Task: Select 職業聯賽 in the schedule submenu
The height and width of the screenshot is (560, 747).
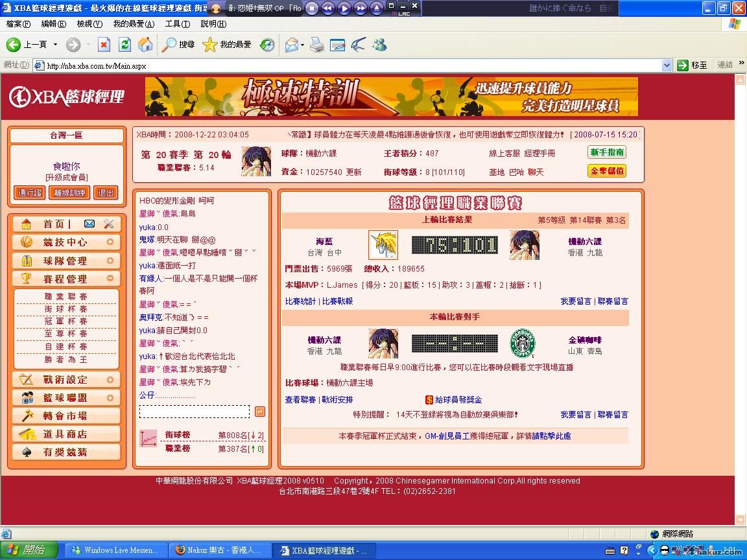Action: pyautogui.click(x=66, y=297)
